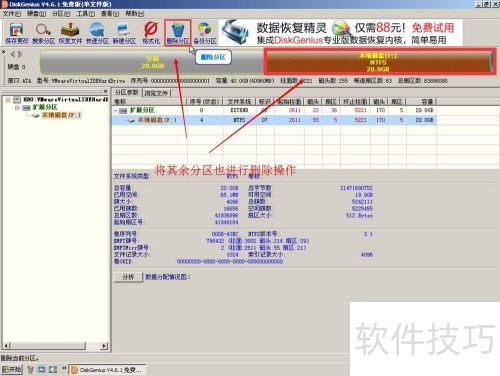The width and height of the screenshot is (500, 376).
Task: Open the 文件 menu
Action: tap(12, 14)
